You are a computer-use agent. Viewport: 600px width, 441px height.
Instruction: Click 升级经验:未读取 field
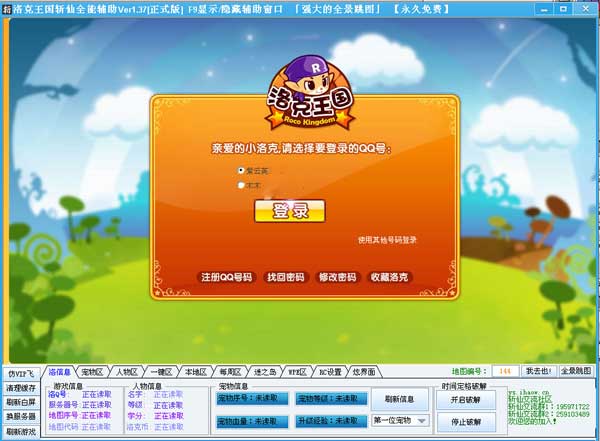coord(331,421)
